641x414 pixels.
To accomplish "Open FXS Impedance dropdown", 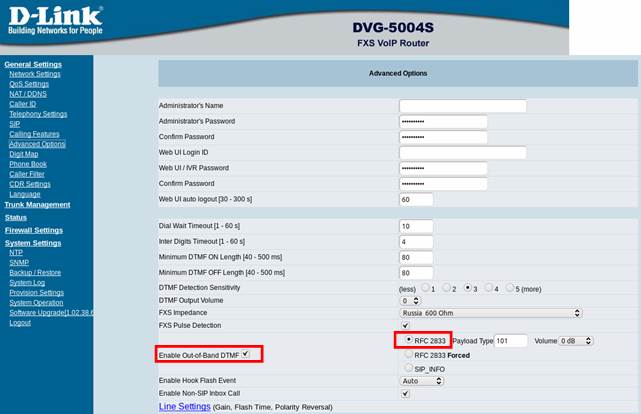I will tap(491, 313).
